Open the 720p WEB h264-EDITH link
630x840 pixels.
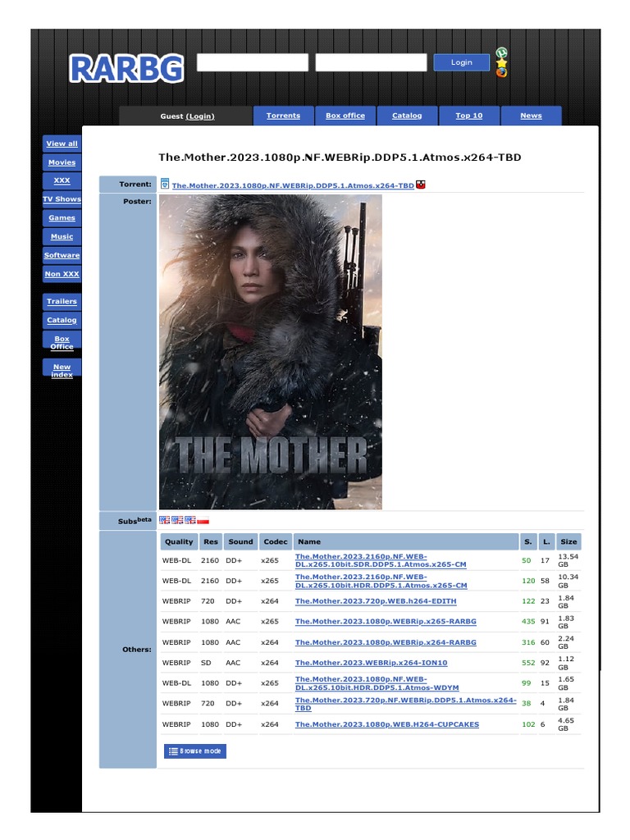tap(376, 601)
